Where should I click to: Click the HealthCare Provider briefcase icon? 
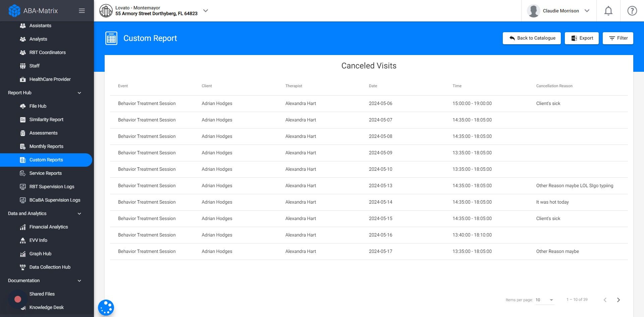(x=23, y=79)
